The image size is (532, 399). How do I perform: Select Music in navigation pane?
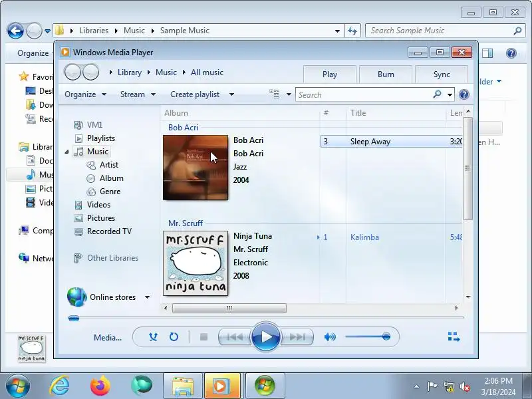click(91, 152)
